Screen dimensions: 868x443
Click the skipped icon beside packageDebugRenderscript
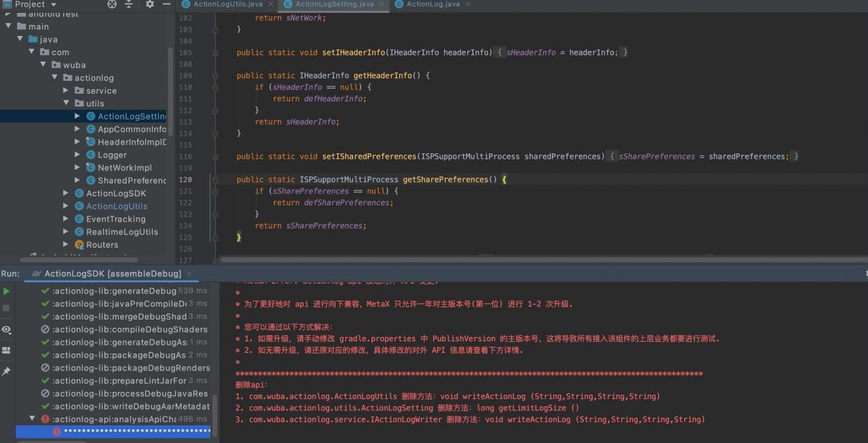[45, 368]
